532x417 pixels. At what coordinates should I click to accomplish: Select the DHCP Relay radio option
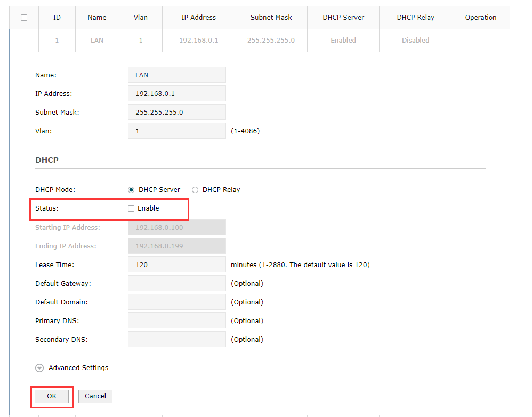pos(195,190)
